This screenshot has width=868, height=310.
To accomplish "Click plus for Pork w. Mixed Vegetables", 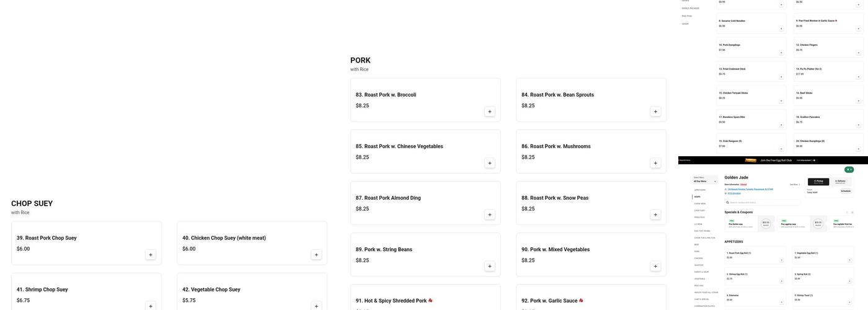I will point(655,267).
